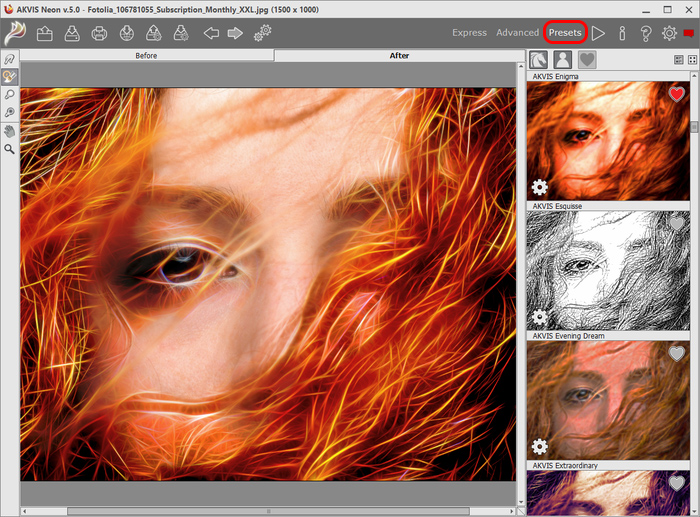Click the image horizontal scrollbar thumb
Viewport: 700px width, 517px height.
tap(268, 511)
